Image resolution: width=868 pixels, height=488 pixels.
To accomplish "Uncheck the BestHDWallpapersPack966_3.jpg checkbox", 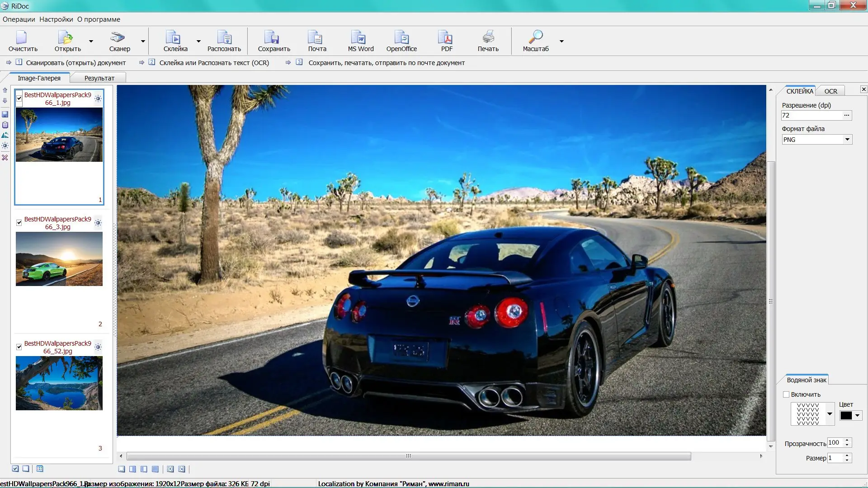I will 19,222.
